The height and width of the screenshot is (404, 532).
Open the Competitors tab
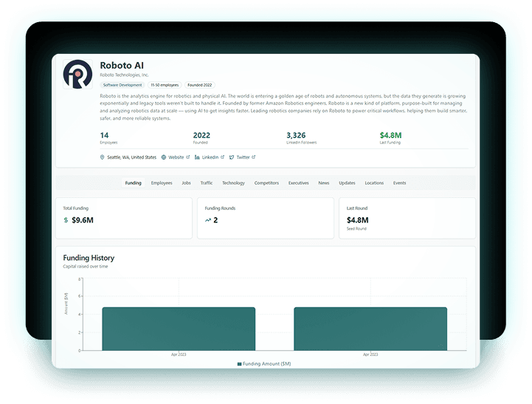tap(266, 183)
